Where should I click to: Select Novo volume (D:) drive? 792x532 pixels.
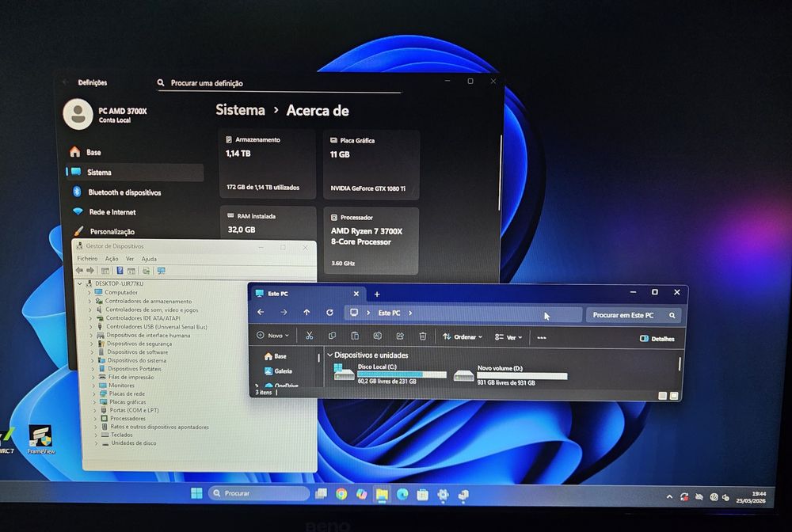point(510,375)
